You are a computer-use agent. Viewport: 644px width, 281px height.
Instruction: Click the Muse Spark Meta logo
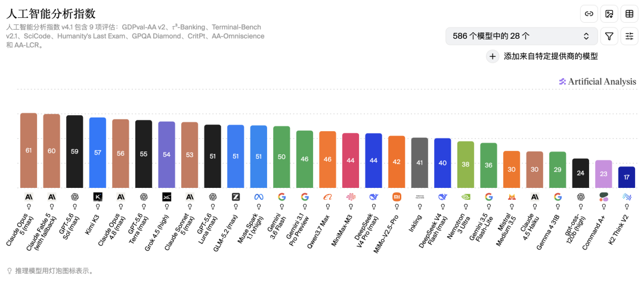tap(259, 197)
